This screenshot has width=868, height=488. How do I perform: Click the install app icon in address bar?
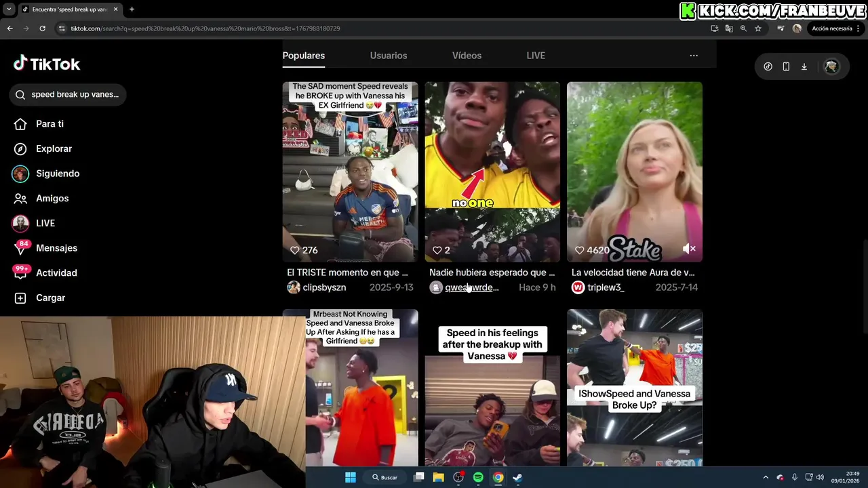point(715,28)
